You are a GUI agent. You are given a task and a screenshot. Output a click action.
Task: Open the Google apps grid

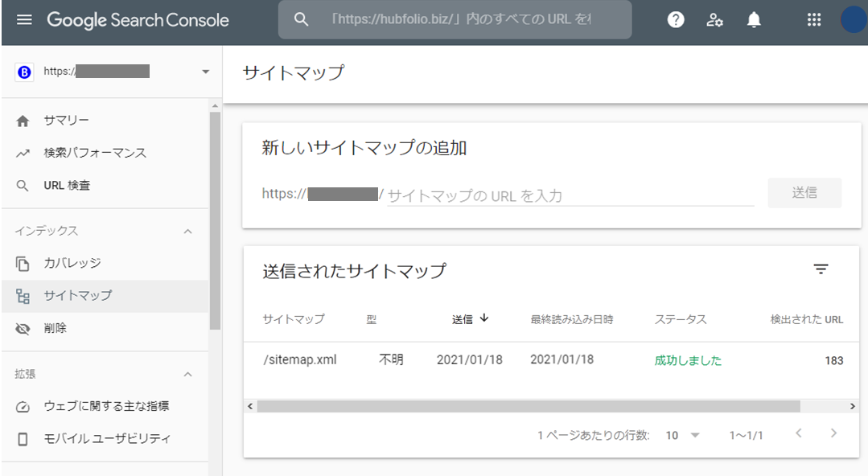click(814, 20)
